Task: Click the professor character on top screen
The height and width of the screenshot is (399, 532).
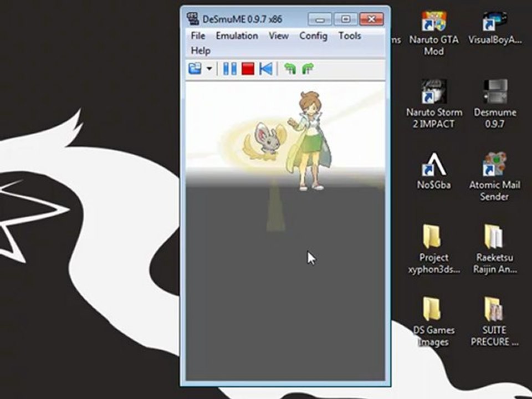Action: click(x=309, y=140)
